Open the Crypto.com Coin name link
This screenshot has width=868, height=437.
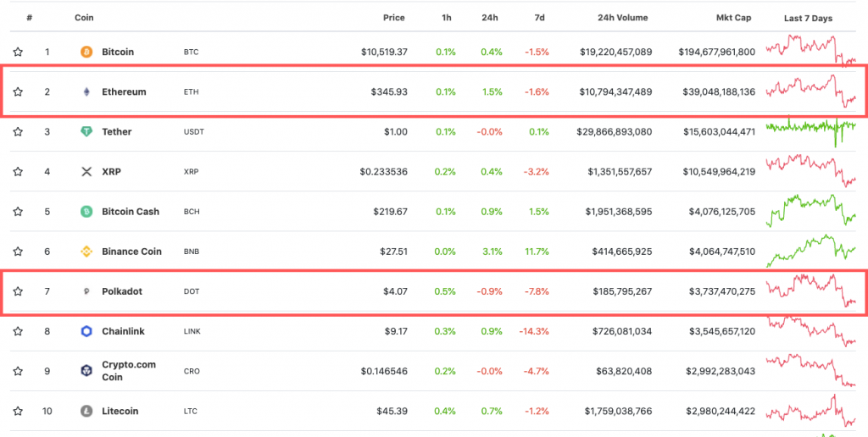coord(129,371)
